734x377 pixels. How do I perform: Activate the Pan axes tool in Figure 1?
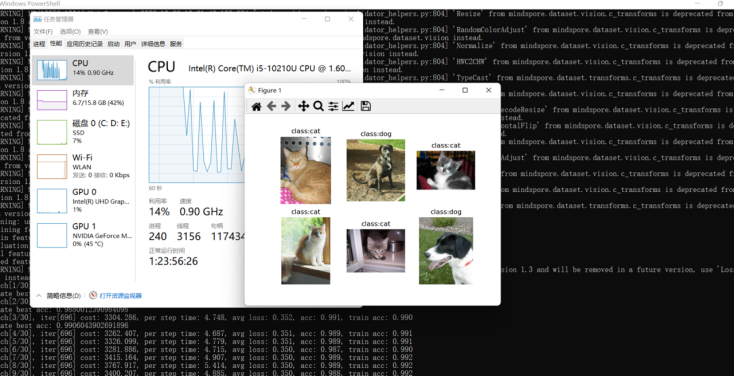(303, 106)
